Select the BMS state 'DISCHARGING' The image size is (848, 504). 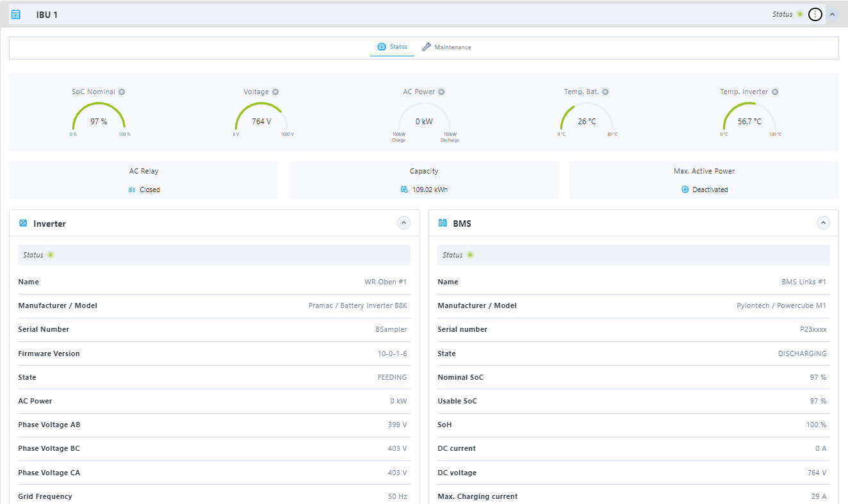pos(802,354)
